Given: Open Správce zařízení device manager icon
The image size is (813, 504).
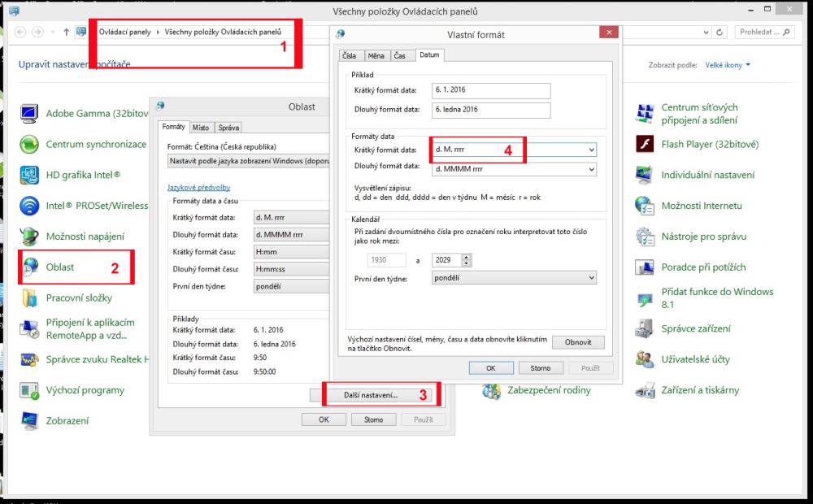Looking at the screenshot, I should pyautogui.click(x=645, y=328).
